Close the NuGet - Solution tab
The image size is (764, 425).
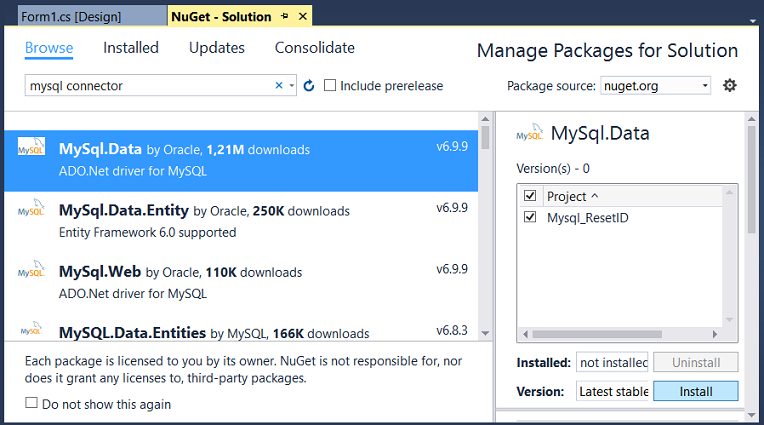pos(303,16)
